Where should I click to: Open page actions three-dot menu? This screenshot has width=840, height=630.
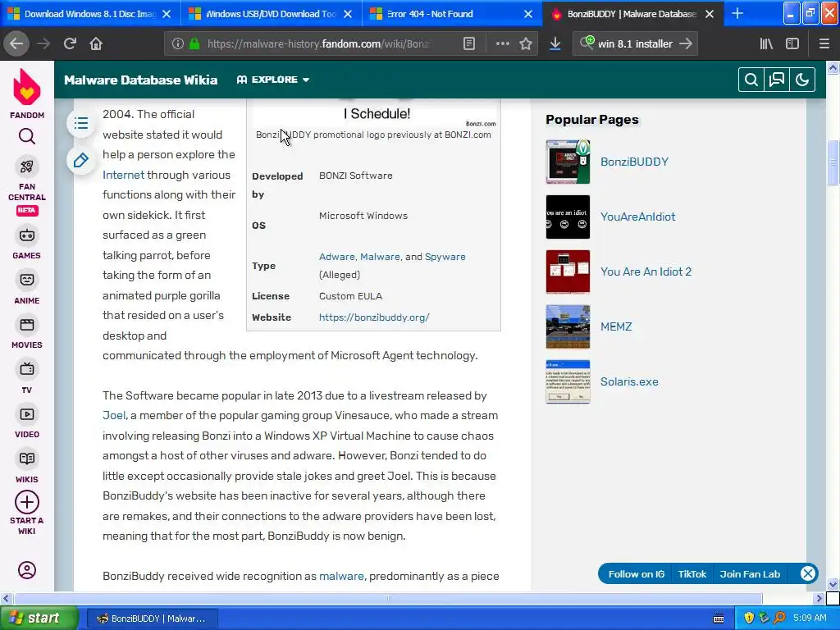[x=503, y=43]
